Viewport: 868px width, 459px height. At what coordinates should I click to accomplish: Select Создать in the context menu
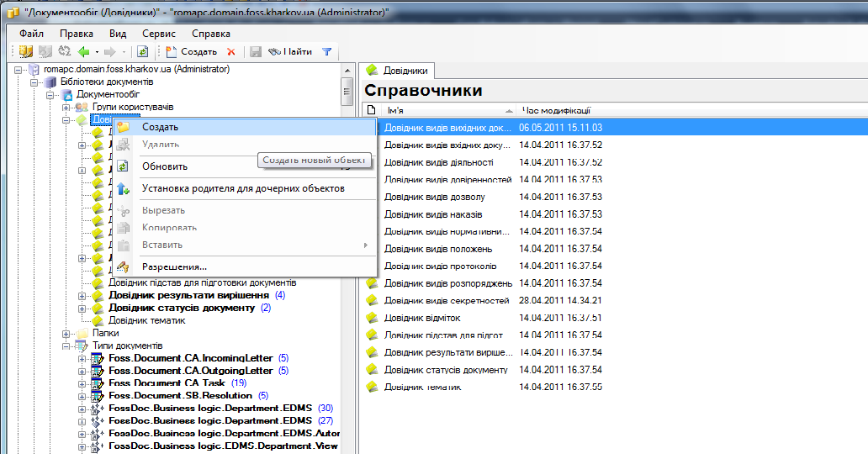tap(160, 127)
